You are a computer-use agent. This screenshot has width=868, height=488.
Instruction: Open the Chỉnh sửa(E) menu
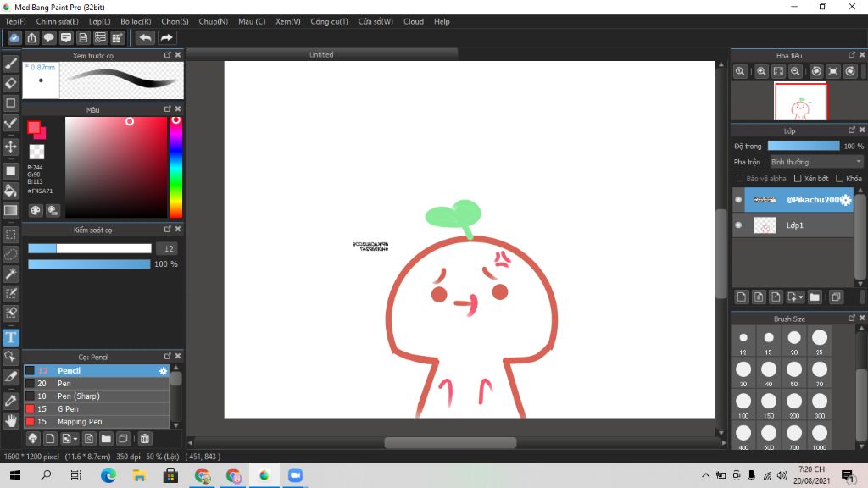(57, 21)
